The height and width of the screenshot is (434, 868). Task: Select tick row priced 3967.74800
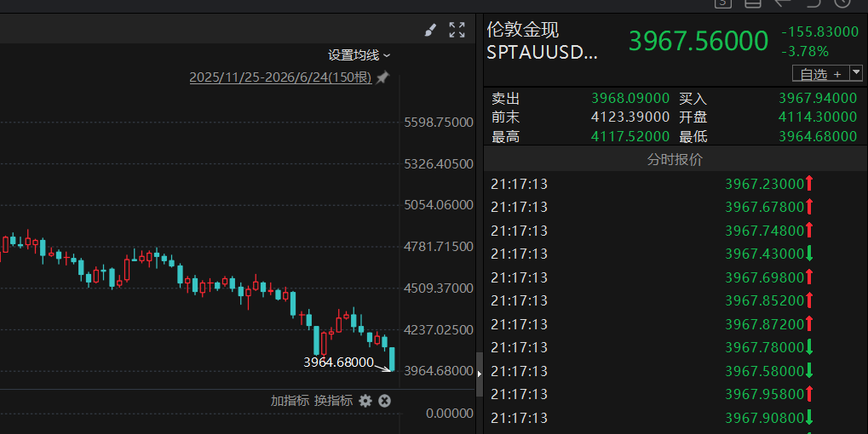675,231
